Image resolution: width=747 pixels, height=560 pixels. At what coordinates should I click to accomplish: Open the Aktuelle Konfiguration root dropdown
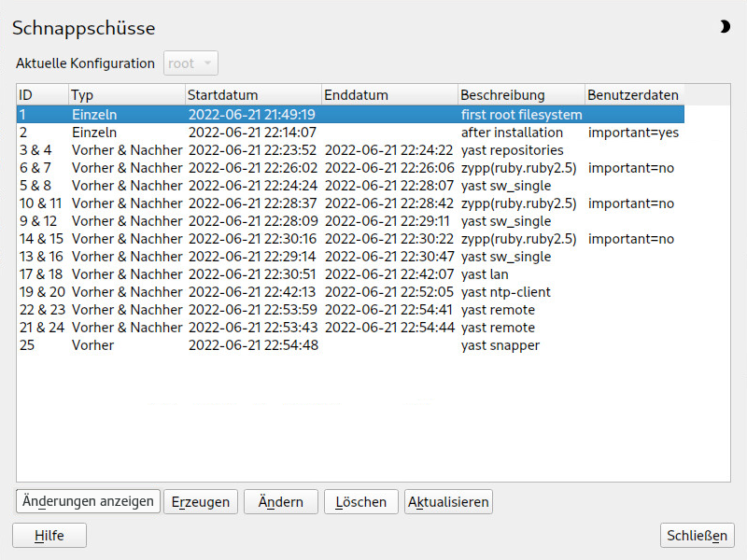[190, 63]
